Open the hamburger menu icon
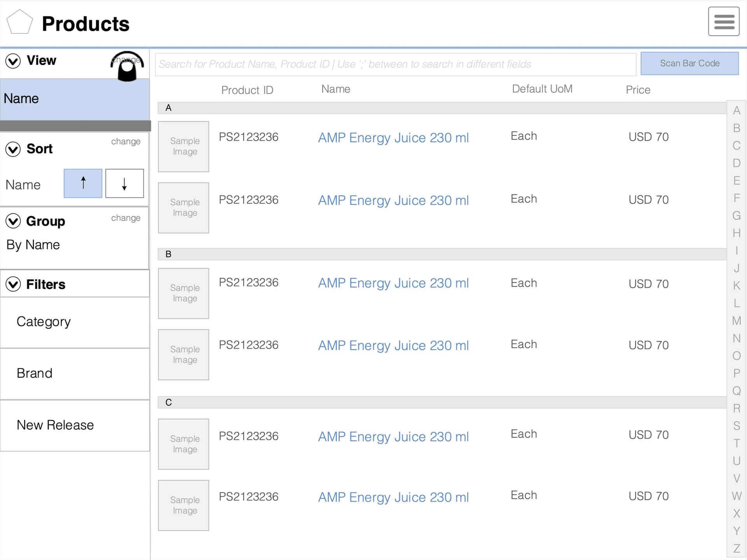Screen dimensions: 747x560 click(x=724, y=21)
